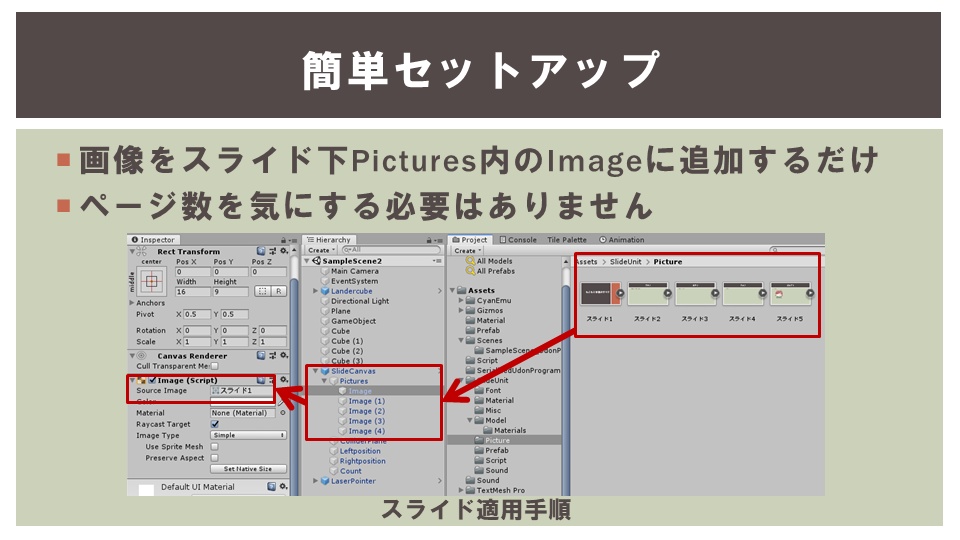Open the Color swatch picker
Screen dimensions: 960x540
click(243, 402)
